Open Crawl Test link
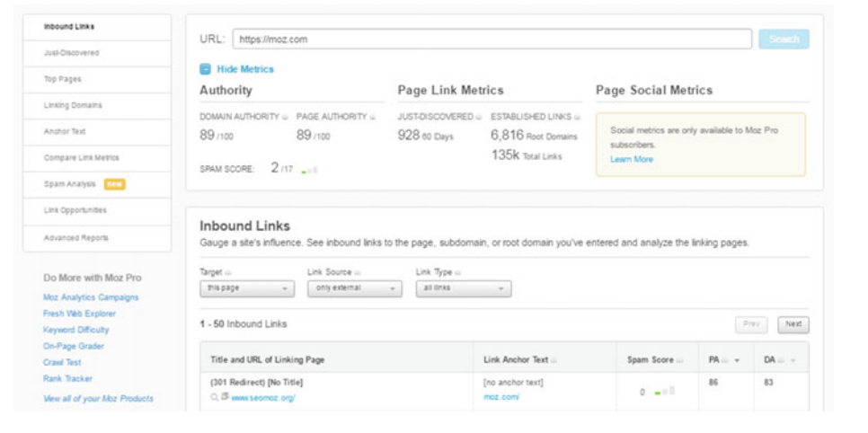 click(x=62, y=363)
